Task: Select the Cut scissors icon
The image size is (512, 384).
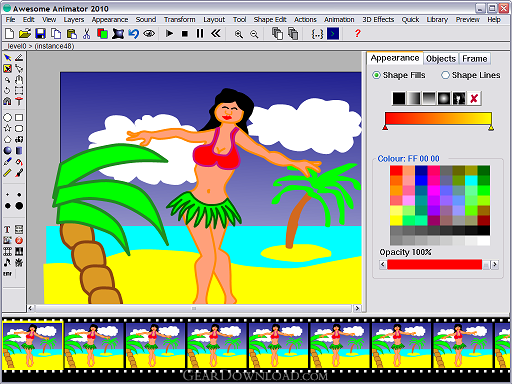Action: click(87, 34)
